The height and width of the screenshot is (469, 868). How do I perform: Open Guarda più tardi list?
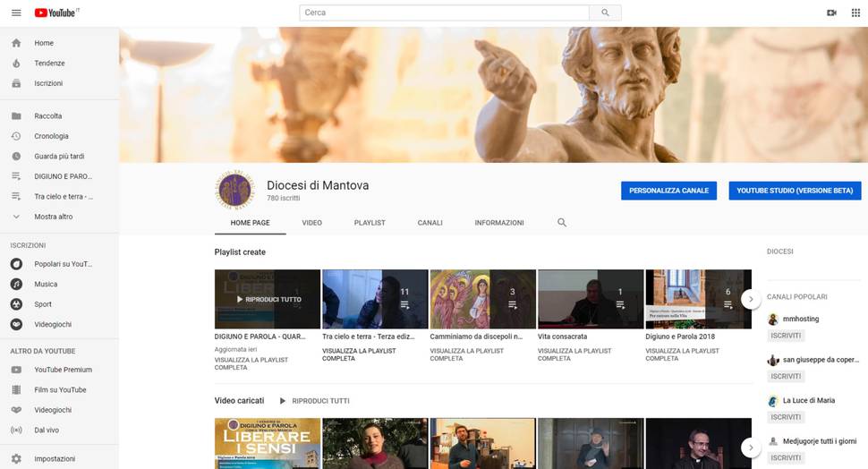(59, 156)
